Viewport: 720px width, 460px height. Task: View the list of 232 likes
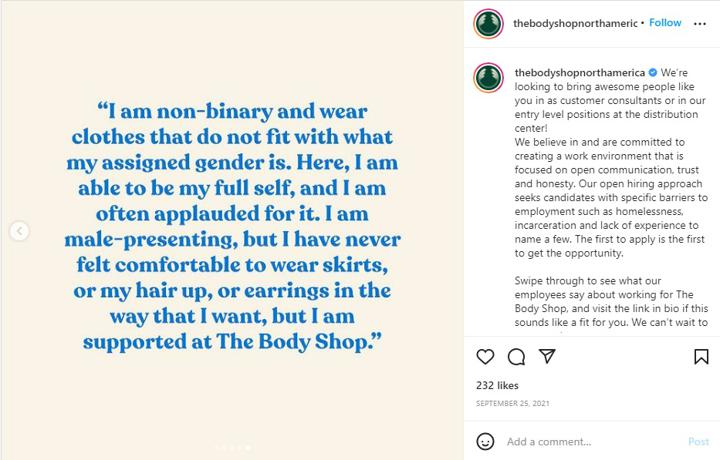tap(497, 386)
